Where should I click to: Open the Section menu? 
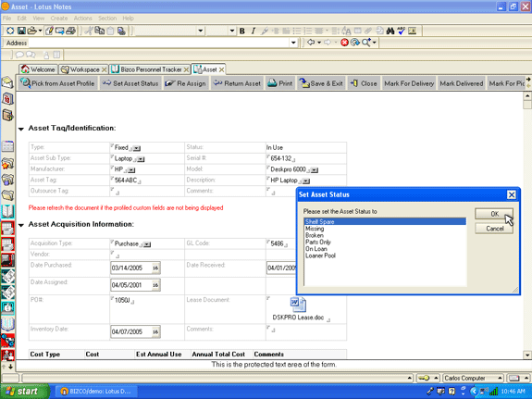[x=107, y=19]
